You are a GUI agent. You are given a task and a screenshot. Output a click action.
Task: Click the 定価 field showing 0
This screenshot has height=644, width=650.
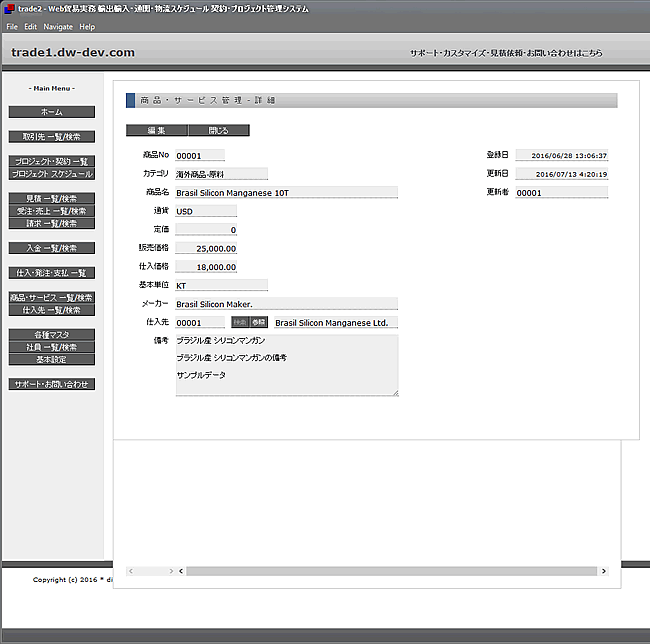pyautogui.click(x=206, y=230)
